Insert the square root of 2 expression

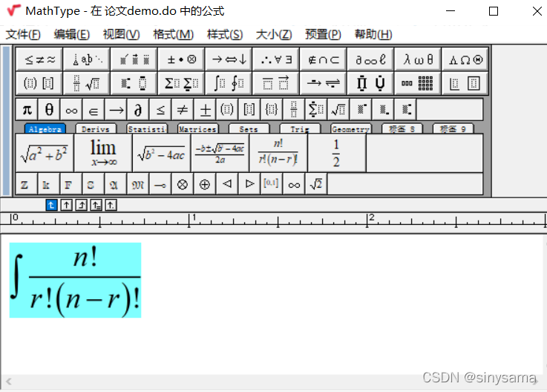(x=316, y=184)
